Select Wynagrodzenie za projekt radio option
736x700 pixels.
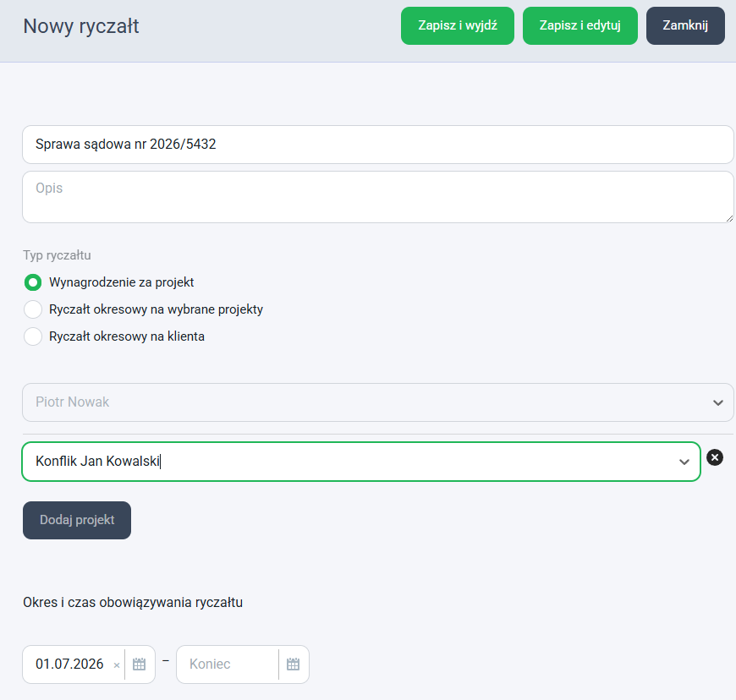[x=33, y=282]
